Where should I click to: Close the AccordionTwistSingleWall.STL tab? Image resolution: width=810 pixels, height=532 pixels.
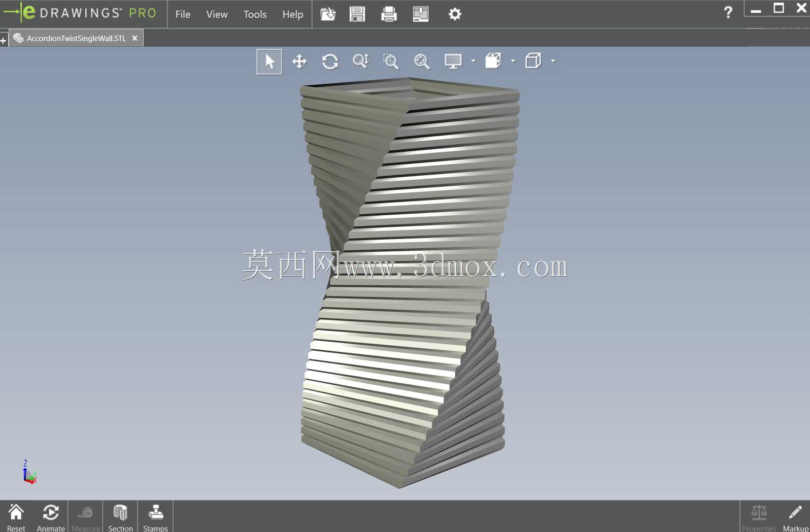point(134,38)
